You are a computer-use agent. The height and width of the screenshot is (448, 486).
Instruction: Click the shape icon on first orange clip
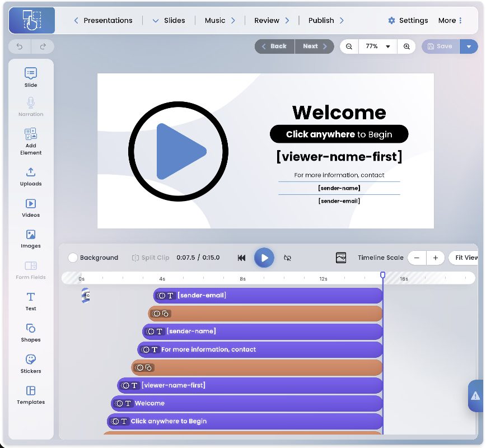pyautogui.click(x=166, y=314)
